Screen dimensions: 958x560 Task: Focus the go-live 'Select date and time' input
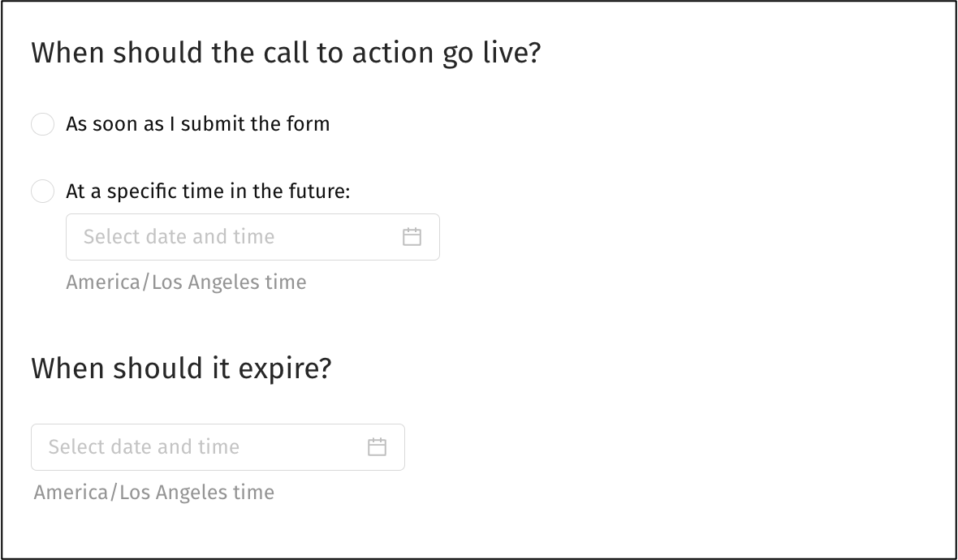click(x=235, y=237)
